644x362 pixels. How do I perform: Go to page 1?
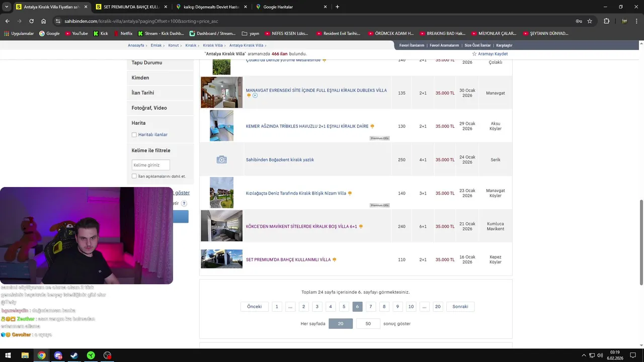click(277, 307)
